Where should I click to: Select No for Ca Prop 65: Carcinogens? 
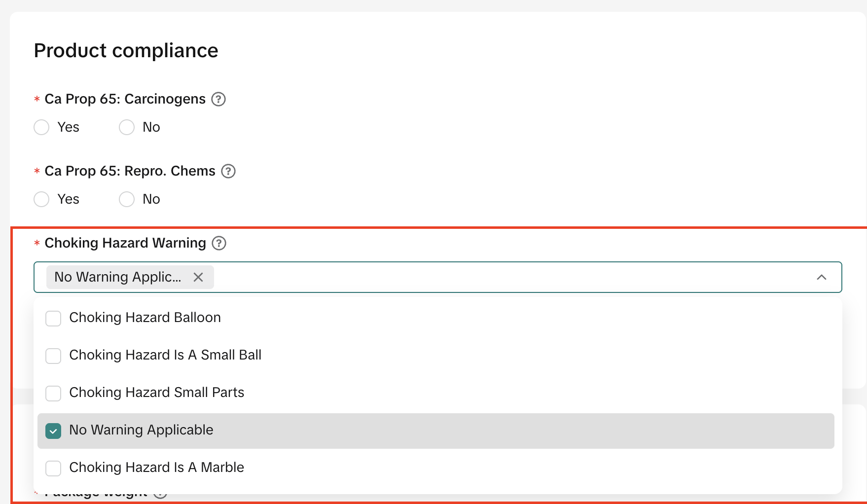[x=127, y=127]
